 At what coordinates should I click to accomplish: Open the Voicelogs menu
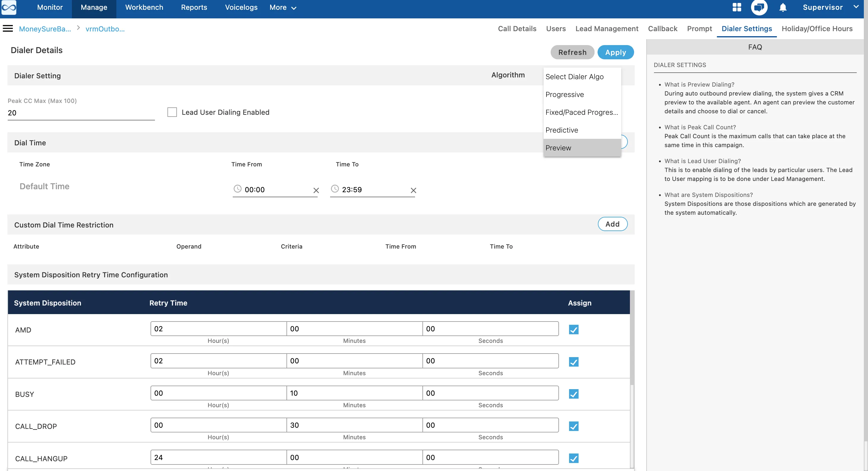pyautogui.click(x=241, y=7)
